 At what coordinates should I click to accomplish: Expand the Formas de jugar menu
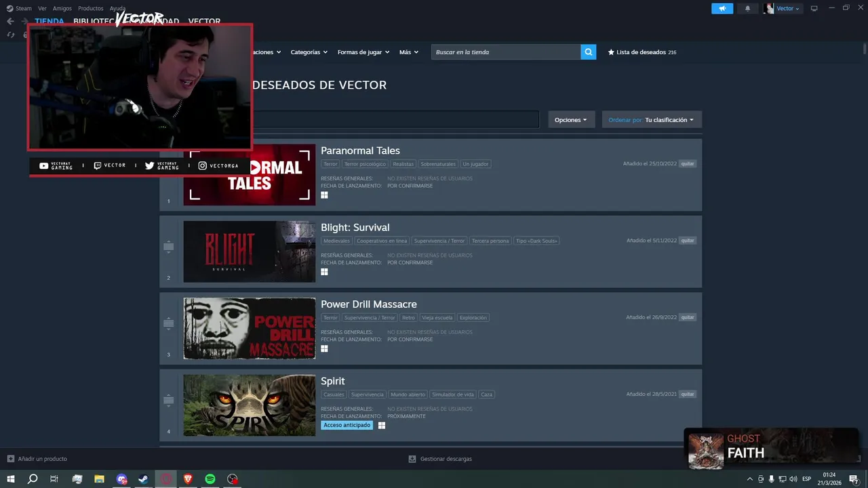point(363,52)
